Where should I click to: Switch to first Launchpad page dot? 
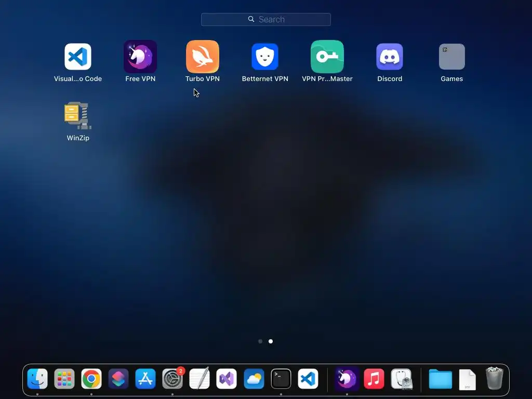[260, 341]
